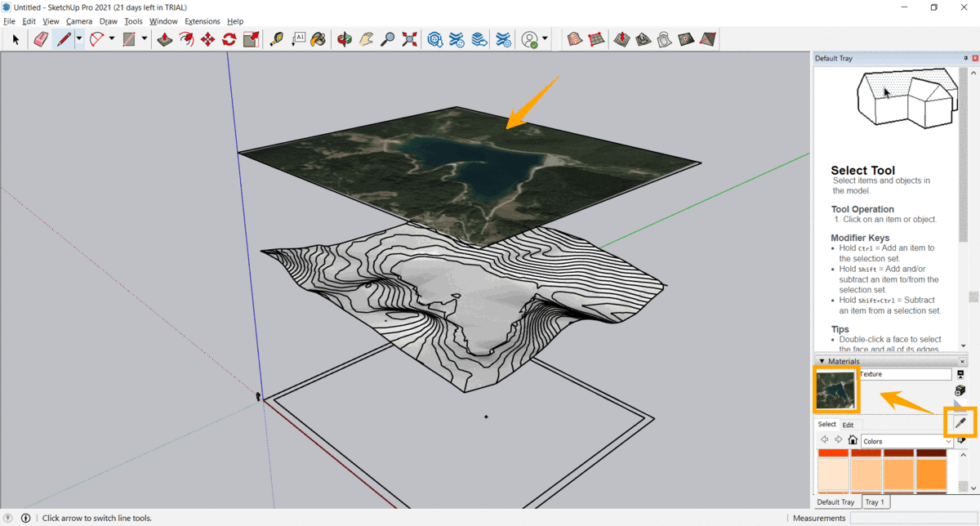Expand the Line tool variants dropdown
This screenshot has width=980, height=526.
coord(78,38)
